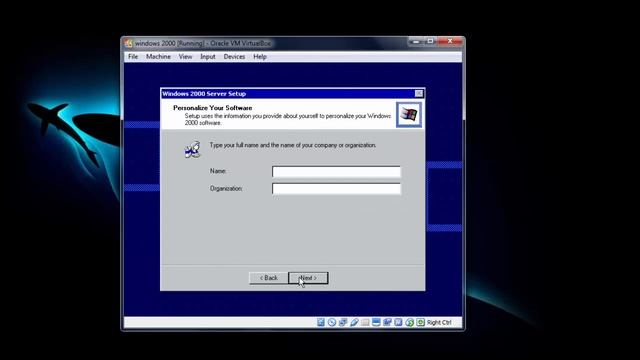The height and width of the screenshot is (360, 640).
Task: Click the Back button in Setup
Action: 269,278
